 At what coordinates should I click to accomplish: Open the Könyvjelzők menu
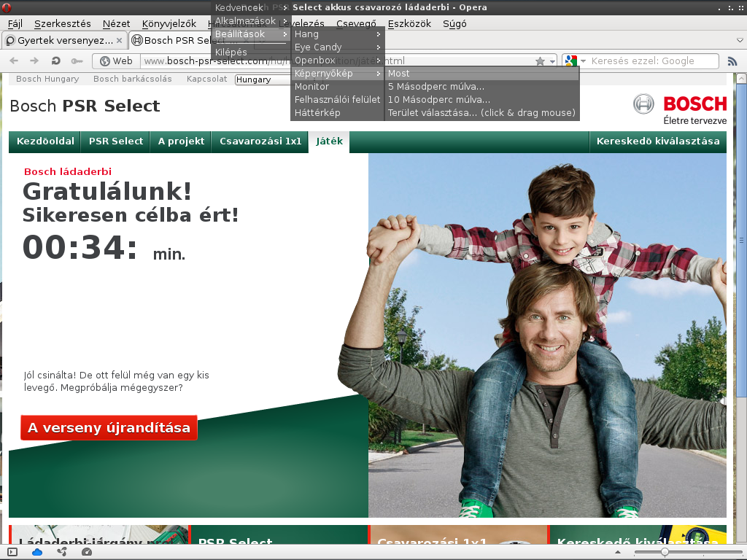click(169, 24)
